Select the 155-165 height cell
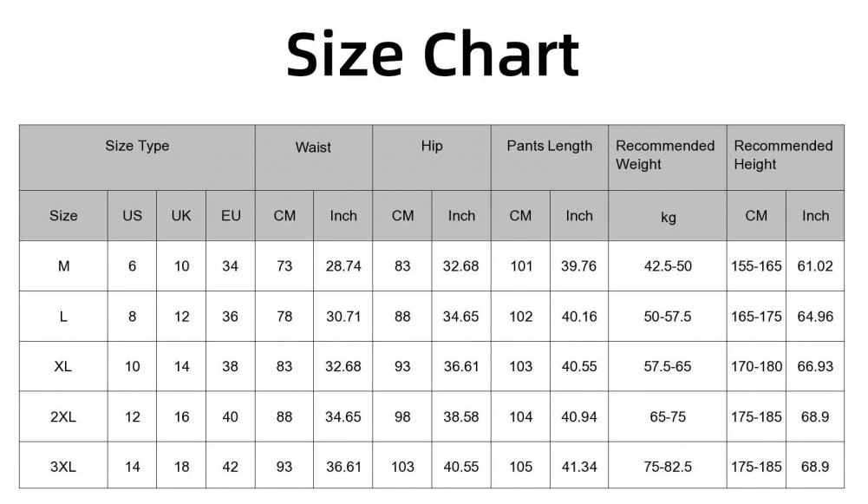This screenshot has width=868, height=504. (756, 266)
